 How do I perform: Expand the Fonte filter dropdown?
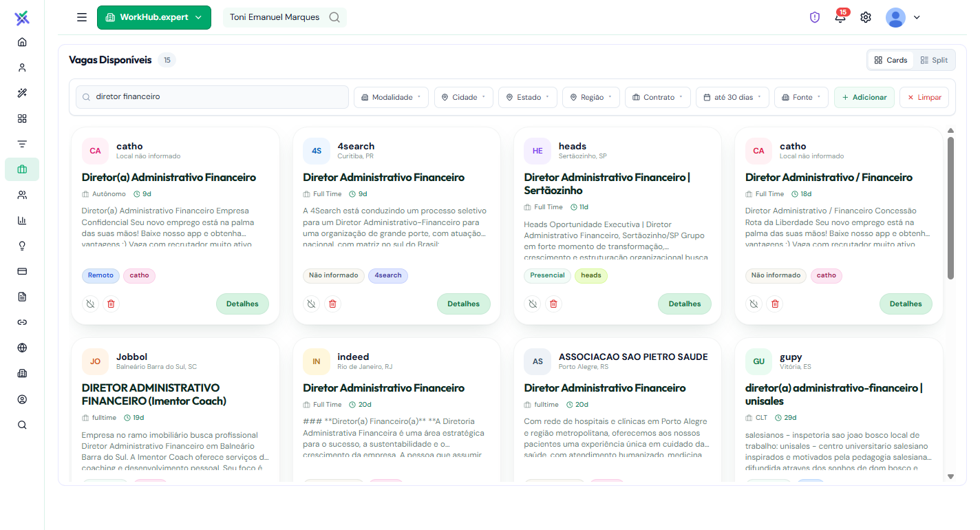802,97
